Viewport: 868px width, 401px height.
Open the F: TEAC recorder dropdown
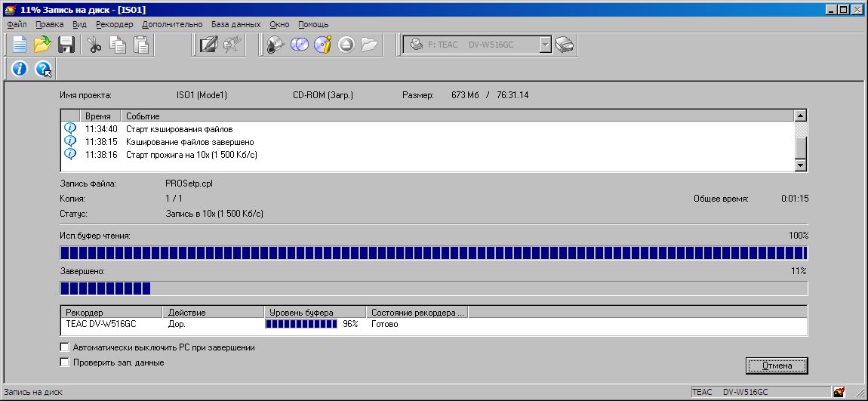(546, 45)
